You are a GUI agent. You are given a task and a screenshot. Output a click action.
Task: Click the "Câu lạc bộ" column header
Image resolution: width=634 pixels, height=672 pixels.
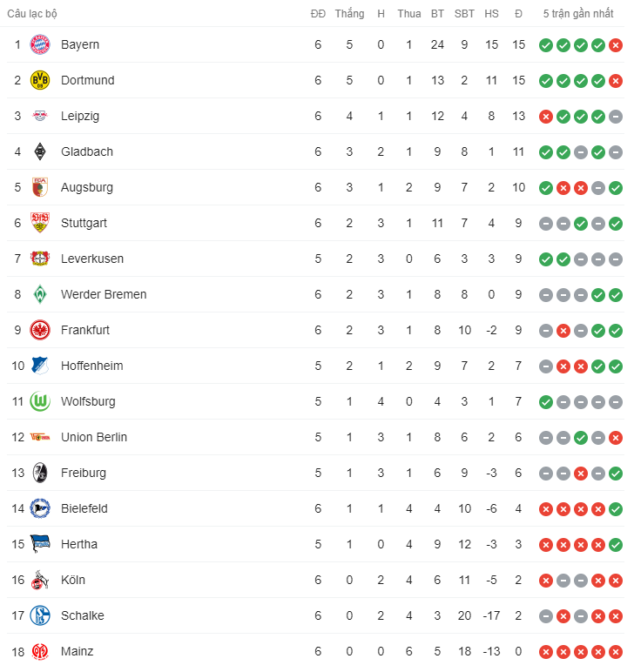click(33, 14)
